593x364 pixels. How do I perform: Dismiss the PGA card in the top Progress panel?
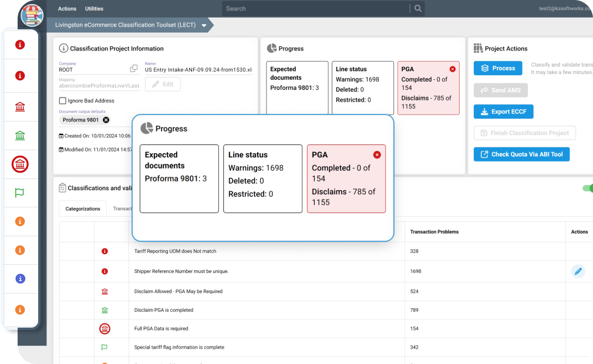pyautogui.click(x=452, y=69)
